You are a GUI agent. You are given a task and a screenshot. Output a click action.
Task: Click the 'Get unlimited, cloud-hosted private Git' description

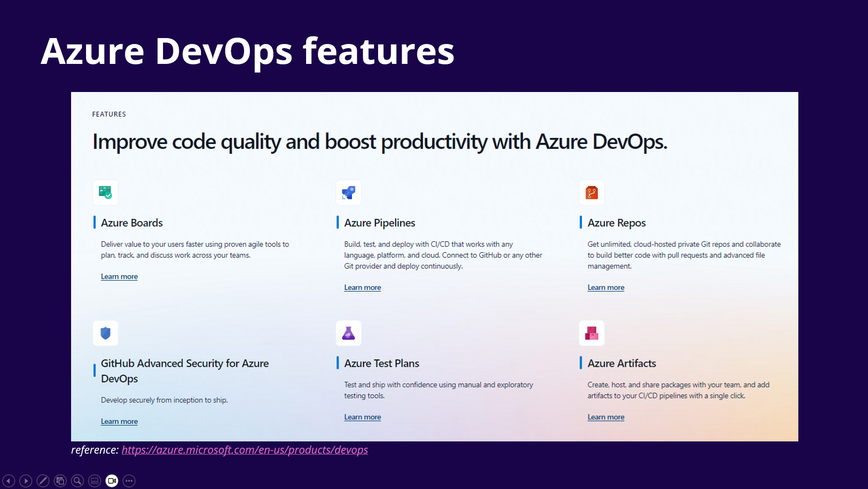pyautogui.click(x=684, y=255)
